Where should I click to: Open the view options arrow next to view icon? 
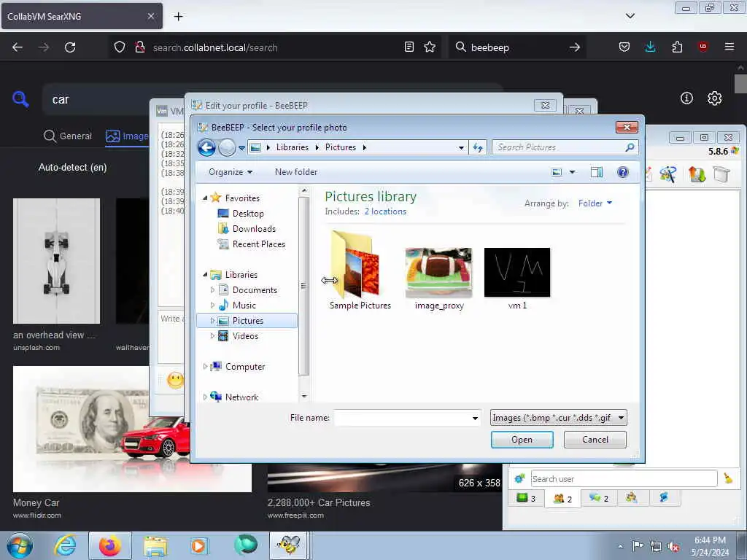(572, 172)
